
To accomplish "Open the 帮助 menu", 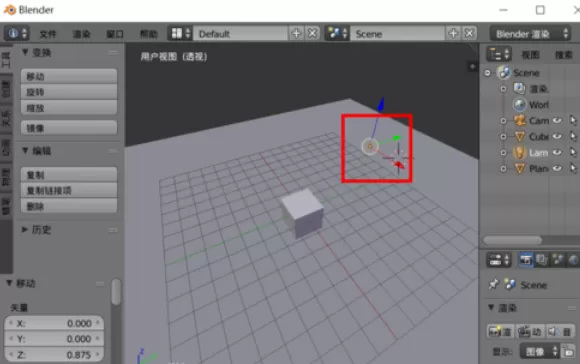I will (x=149, y=34).
